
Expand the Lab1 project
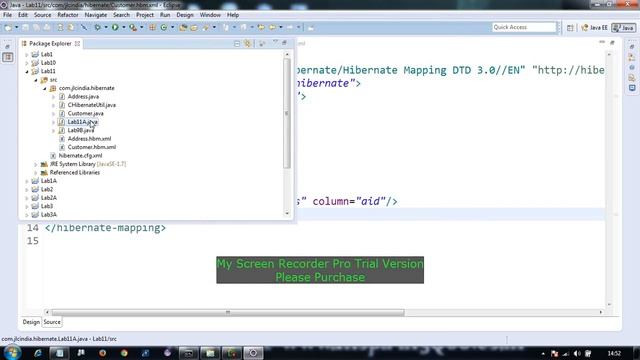tap(27, 54)
